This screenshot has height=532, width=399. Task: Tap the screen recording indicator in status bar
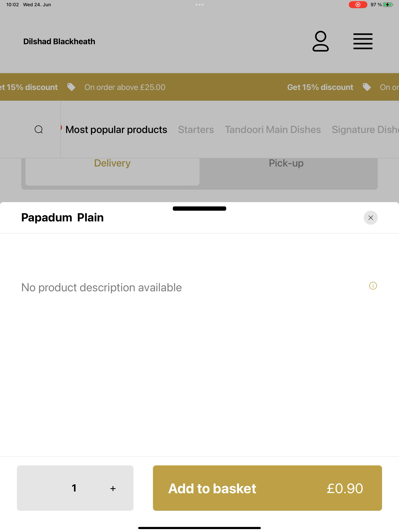click(x=358, y=4)
